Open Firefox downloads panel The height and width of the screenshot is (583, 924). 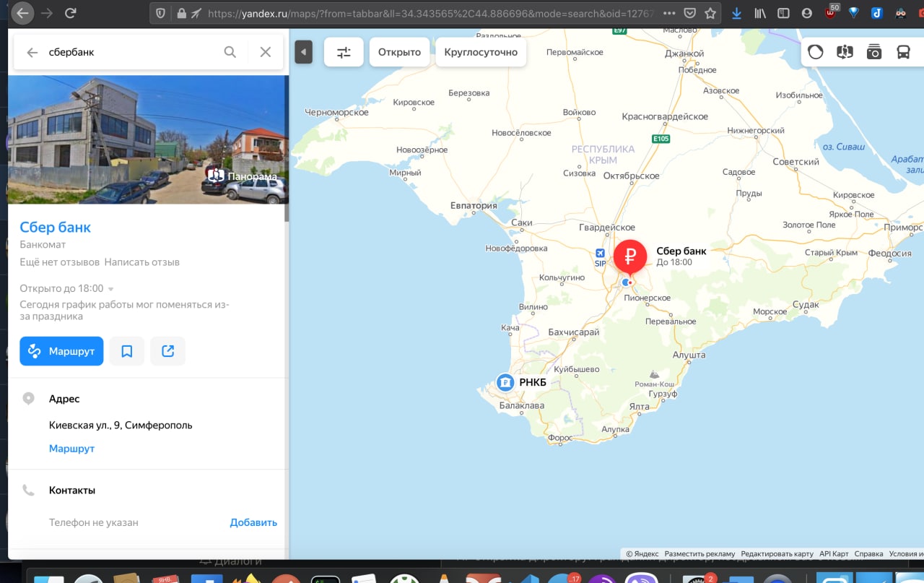coord(736,13)
